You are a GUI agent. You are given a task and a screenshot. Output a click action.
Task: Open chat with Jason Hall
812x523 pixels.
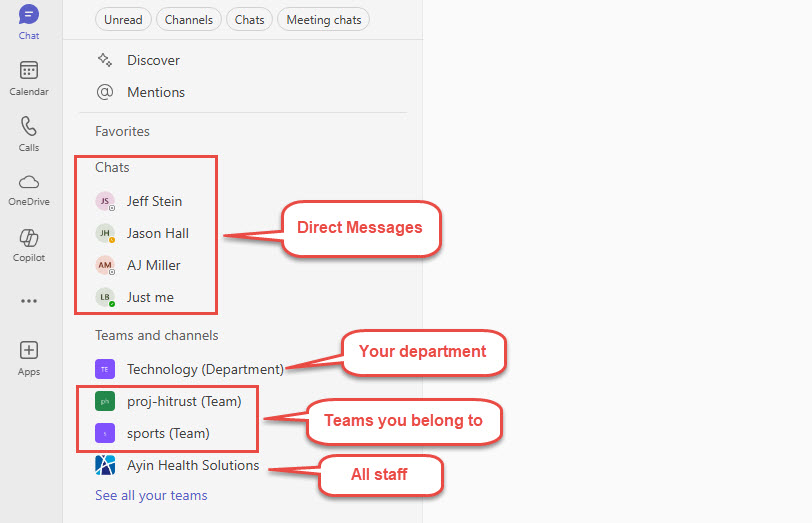click(157, 233)
